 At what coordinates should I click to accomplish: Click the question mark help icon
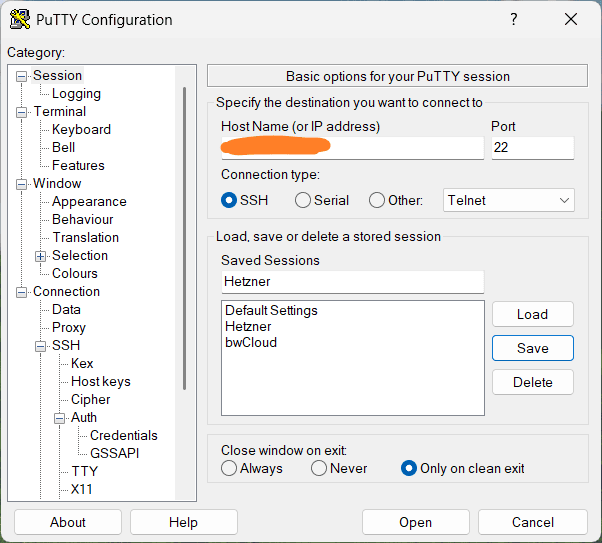[x=514, y=19]
